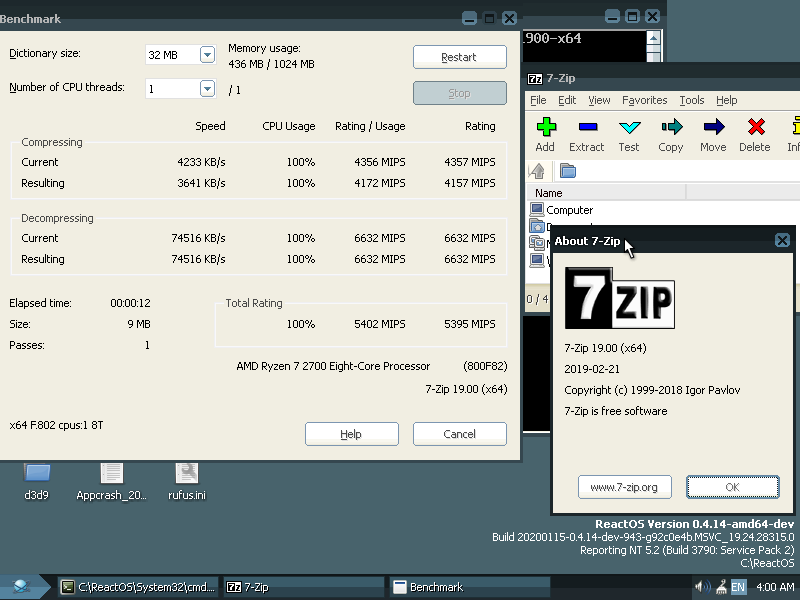The image size is (800, 600).
Task: Select the Appcrash_20... desktop file icon
Action: [111, 481]
